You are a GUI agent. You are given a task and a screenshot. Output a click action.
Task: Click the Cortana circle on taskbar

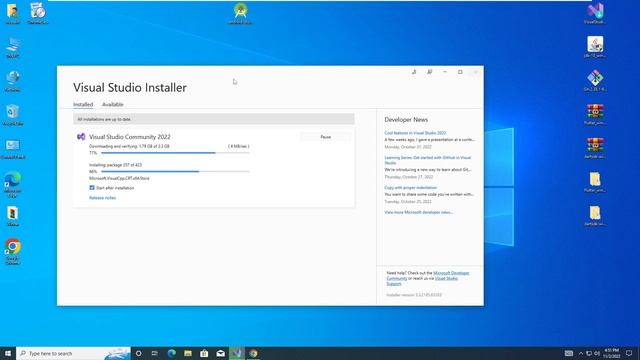point(138,353)
